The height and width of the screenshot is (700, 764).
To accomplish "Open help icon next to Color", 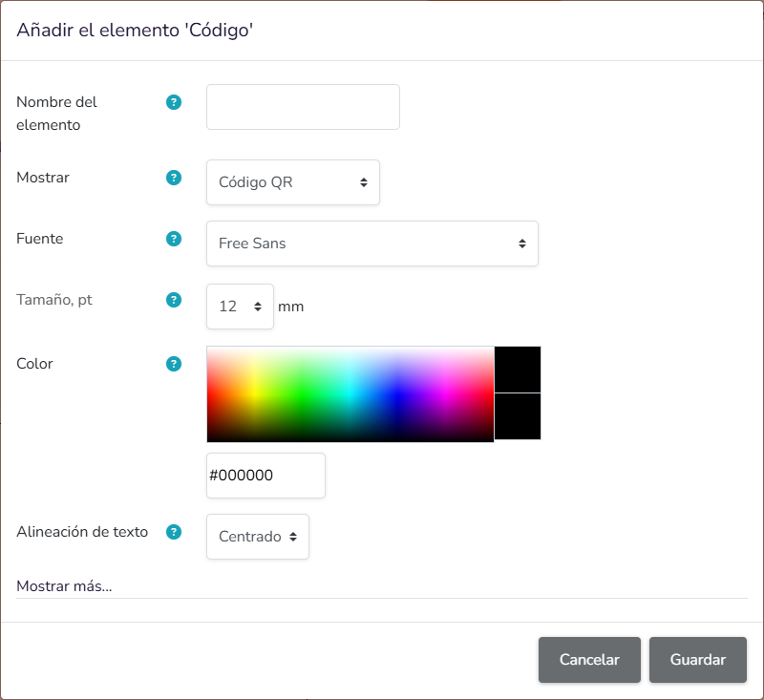I will [x=174, y=364].
